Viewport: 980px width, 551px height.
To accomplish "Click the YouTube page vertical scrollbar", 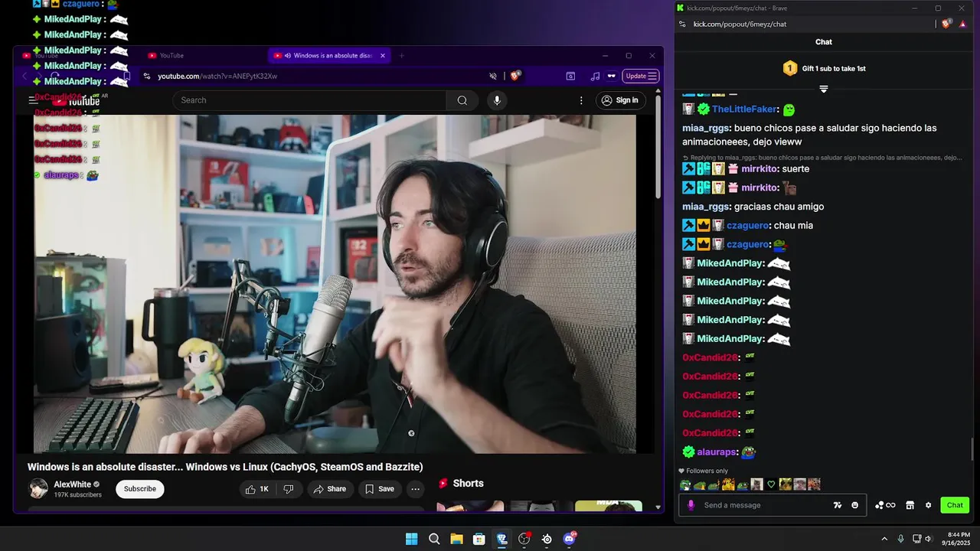I will click(658, 145).
